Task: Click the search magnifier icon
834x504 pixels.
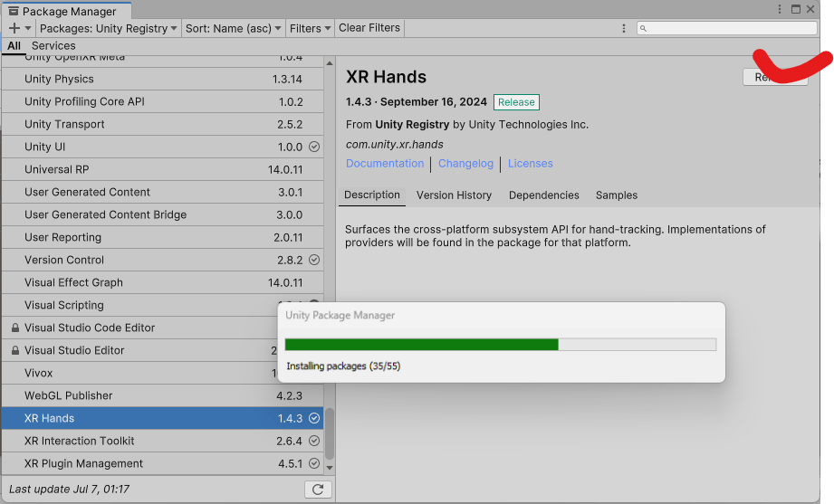Action: click(x=643, y=28)
